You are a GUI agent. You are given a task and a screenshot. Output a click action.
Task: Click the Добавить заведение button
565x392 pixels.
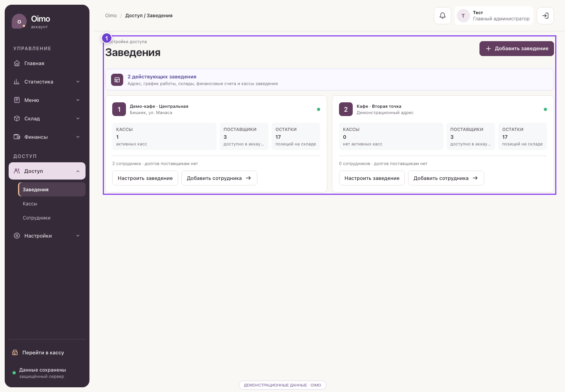click(x=517, y=49)
